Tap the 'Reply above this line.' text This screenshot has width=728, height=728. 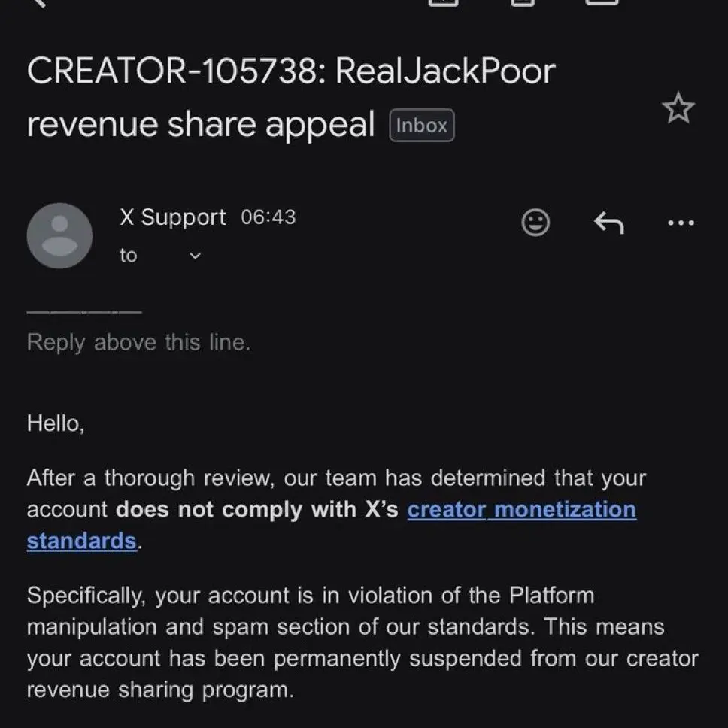coord(138,343)
